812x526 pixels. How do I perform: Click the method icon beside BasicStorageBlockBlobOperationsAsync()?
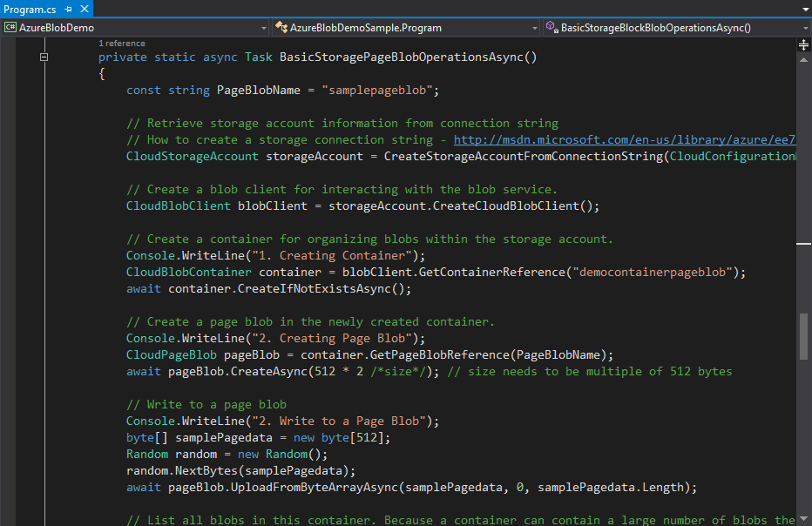pos(551,28)
